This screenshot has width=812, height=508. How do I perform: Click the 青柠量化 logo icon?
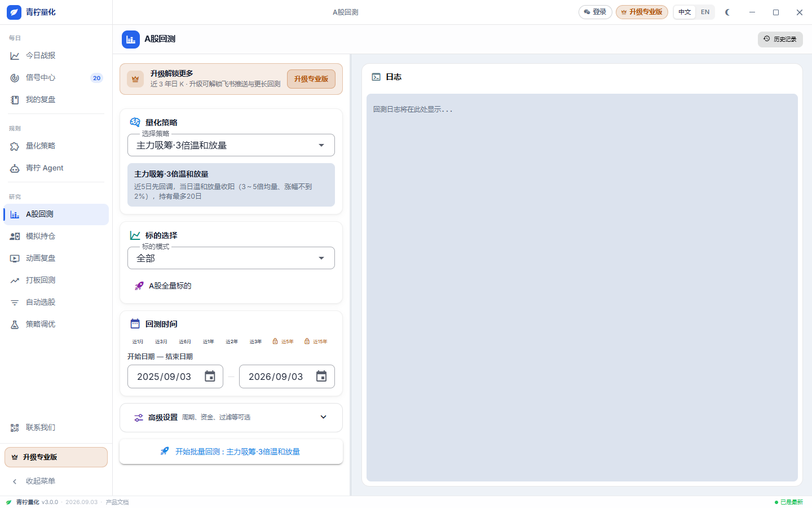click(14, 12)
